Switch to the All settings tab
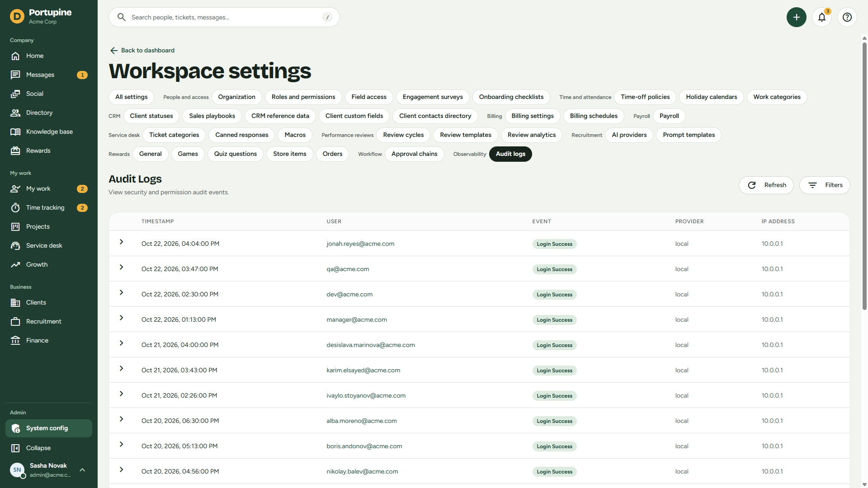The image size is (868, 488). point(131,97)
